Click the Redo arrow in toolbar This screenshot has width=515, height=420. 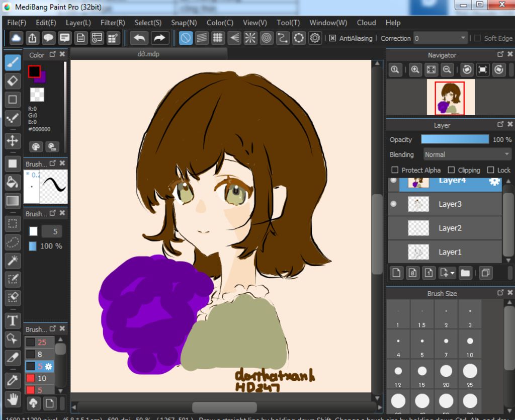point(159,38)
